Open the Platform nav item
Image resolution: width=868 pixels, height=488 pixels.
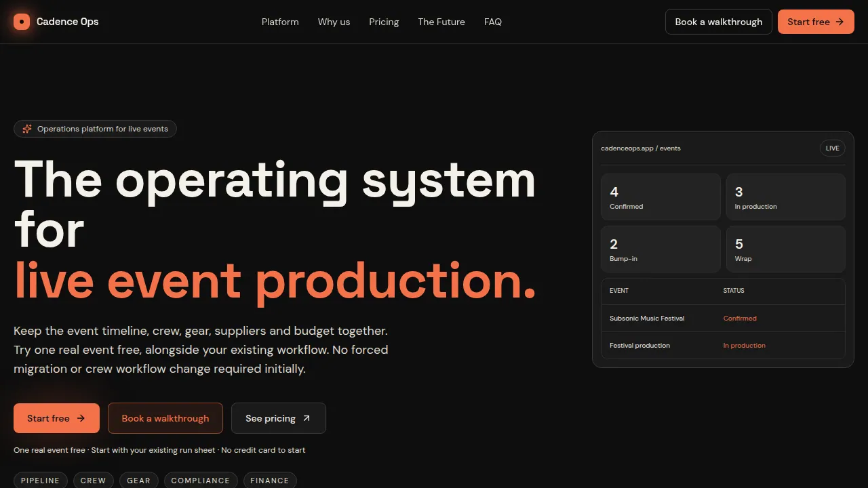click(280, 22)
